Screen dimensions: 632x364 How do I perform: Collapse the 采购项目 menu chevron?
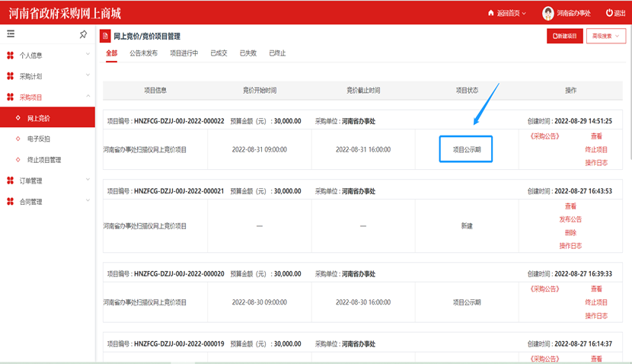click(x=88, y=96)
